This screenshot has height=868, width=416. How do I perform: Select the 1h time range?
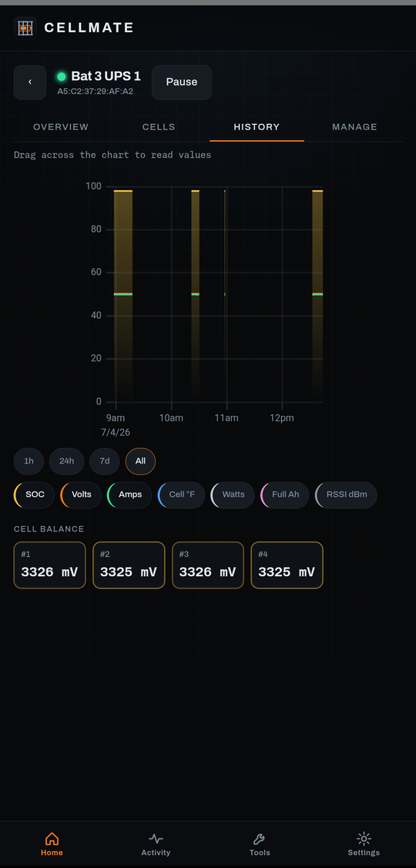tap(29, 461)
